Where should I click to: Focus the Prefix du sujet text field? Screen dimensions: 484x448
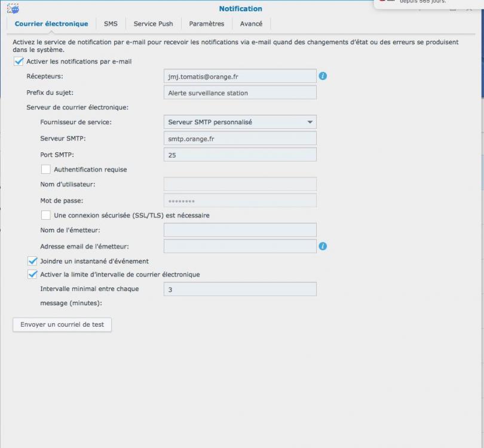[240, 93]
